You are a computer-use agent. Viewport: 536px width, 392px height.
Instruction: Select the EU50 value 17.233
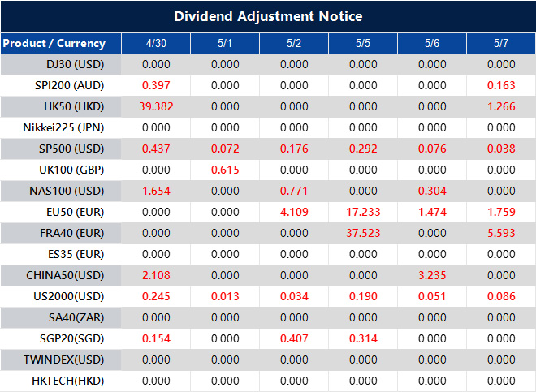363,212
